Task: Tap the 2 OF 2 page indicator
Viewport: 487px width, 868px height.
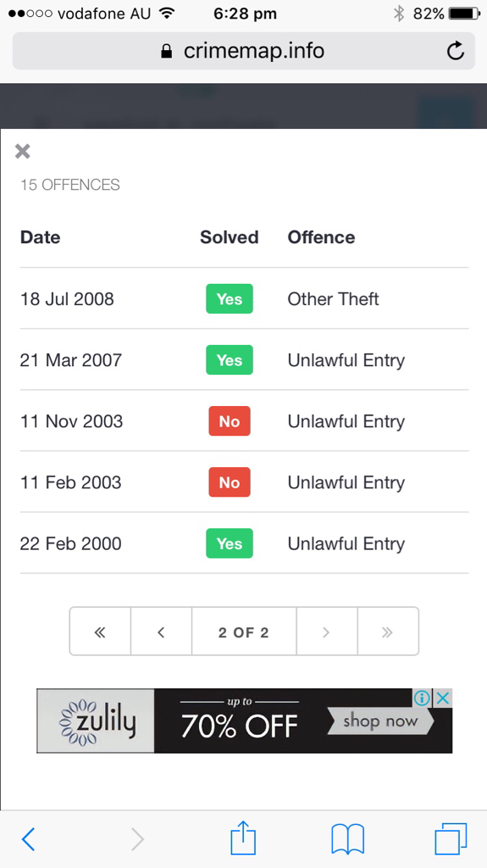Action: point(244,632)
